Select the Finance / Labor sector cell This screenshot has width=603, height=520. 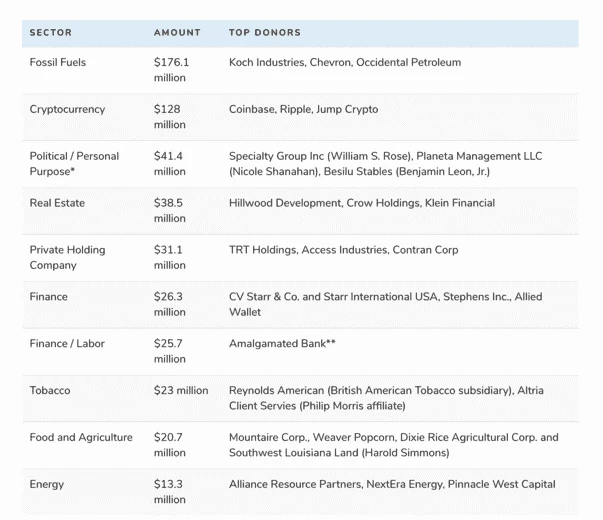(67, 344)
